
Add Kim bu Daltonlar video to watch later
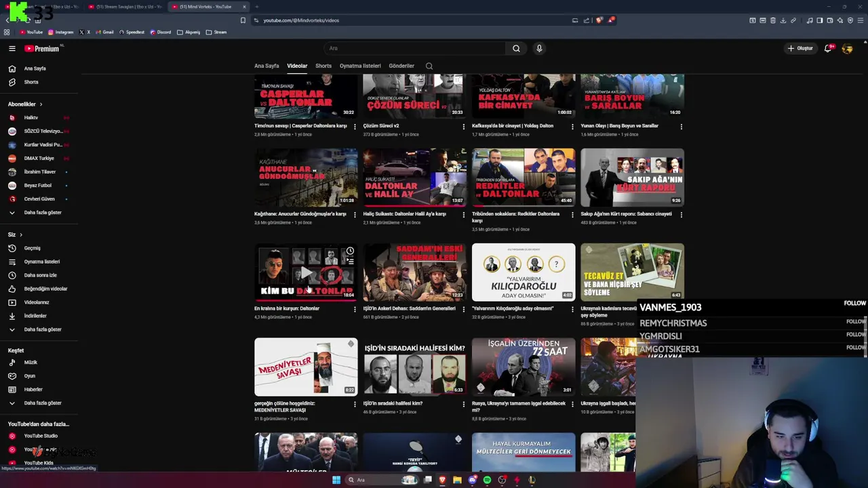pos(350,251)
